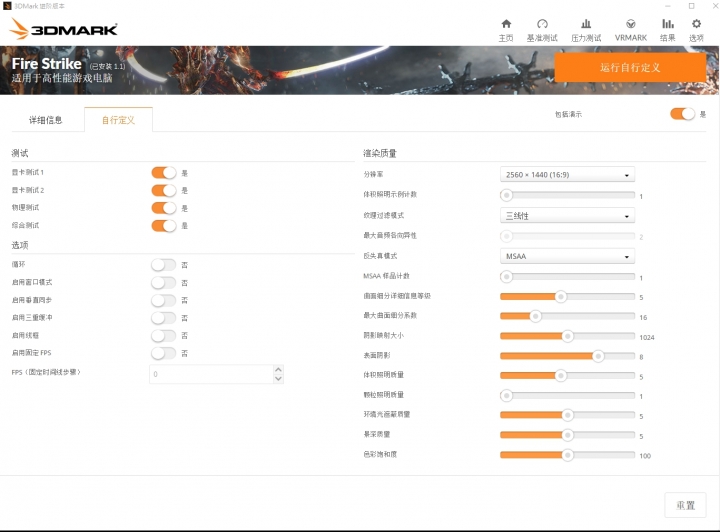The width and height of the screenshot is (720, 532).
Task: Click the 景深质量 slider handle
Action: click(x=568, y=435)
